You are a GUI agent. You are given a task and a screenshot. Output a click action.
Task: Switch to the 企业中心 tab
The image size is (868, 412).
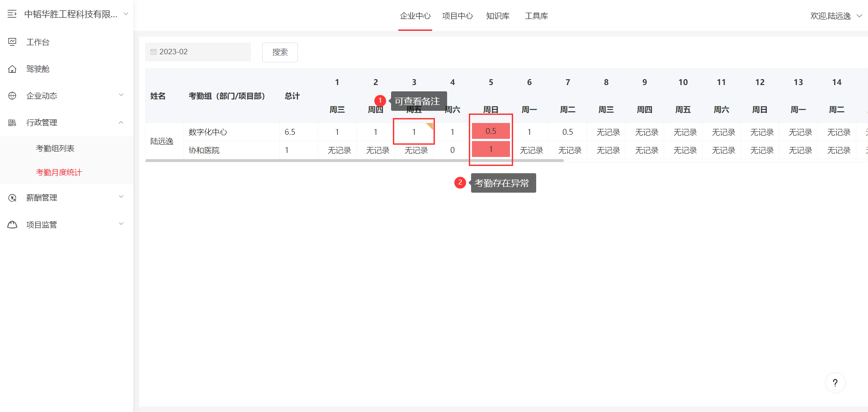415,16
